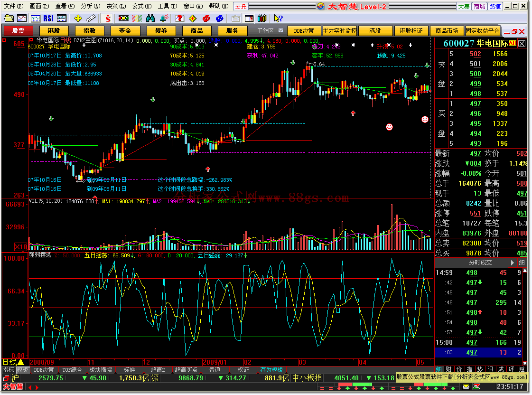Switch to the 超赢买点 template tab
Screen dimensions: 532x395
tap(186, 369)
